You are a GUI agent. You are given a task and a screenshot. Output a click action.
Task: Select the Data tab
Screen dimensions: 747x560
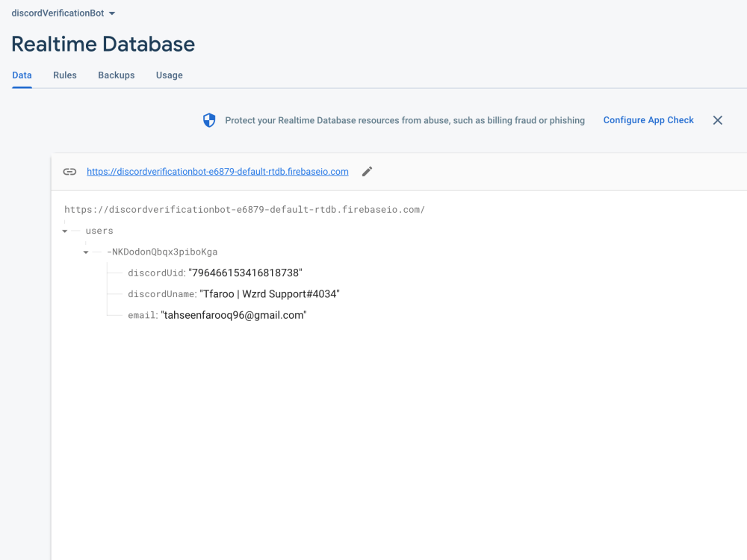coord(22,75)
